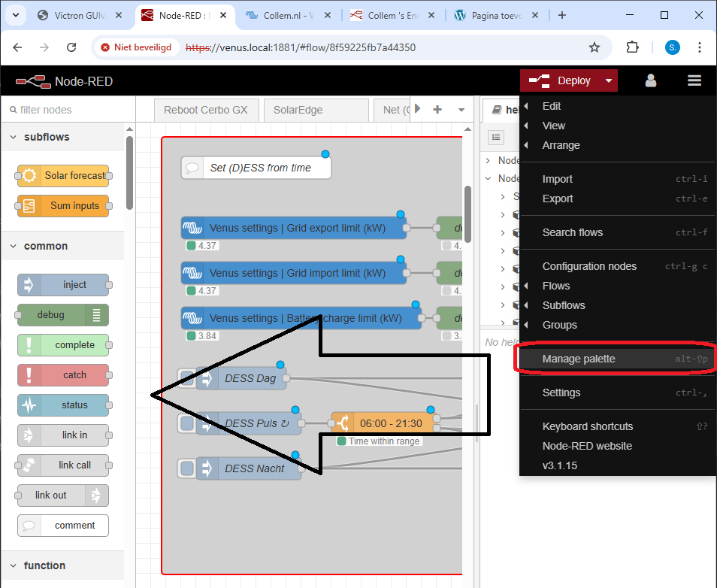Select the Sum inputs subflow node
The image size is (717, 588).
(x=63, y=206)
